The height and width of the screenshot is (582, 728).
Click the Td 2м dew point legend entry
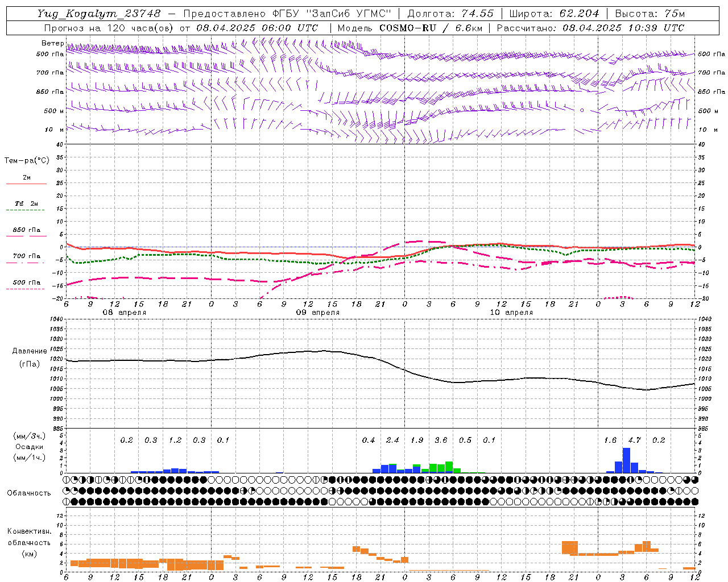click(x=26, y=203)
